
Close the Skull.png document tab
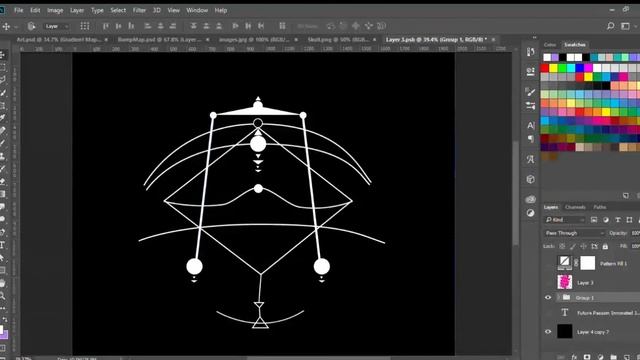374,40
